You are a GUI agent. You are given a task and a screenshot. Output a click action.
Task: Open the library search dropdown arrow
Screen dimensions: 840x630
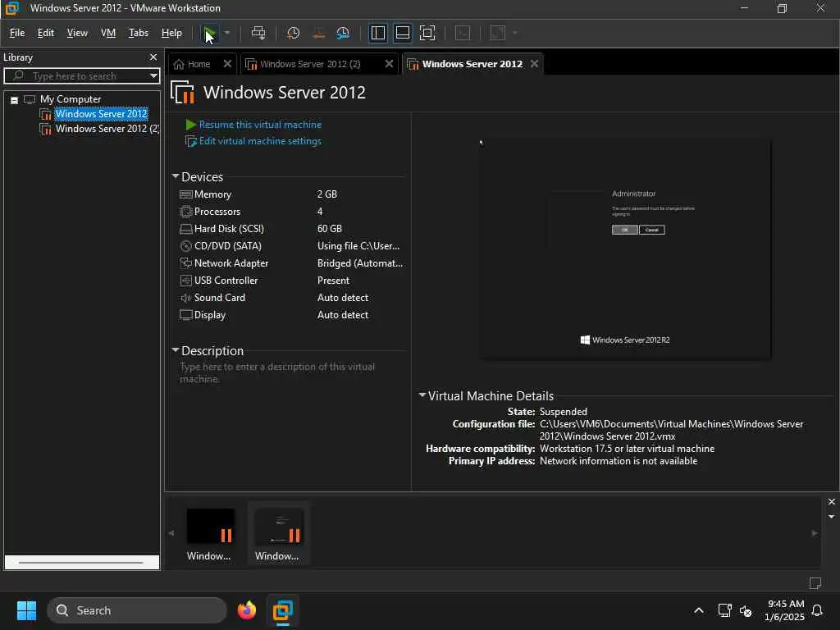pyautogui.click(x=153, y=76)
